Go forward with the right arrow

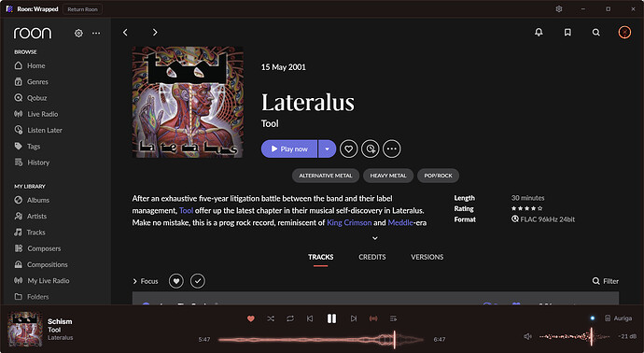pyautogui.click(x=155, y=32)
